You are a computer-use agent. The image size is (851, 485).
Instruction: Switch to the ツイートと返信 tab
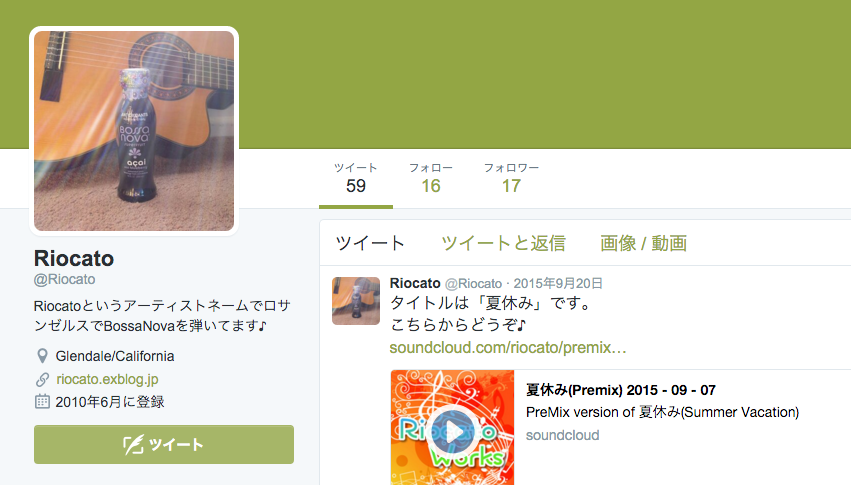coord(503,243)
